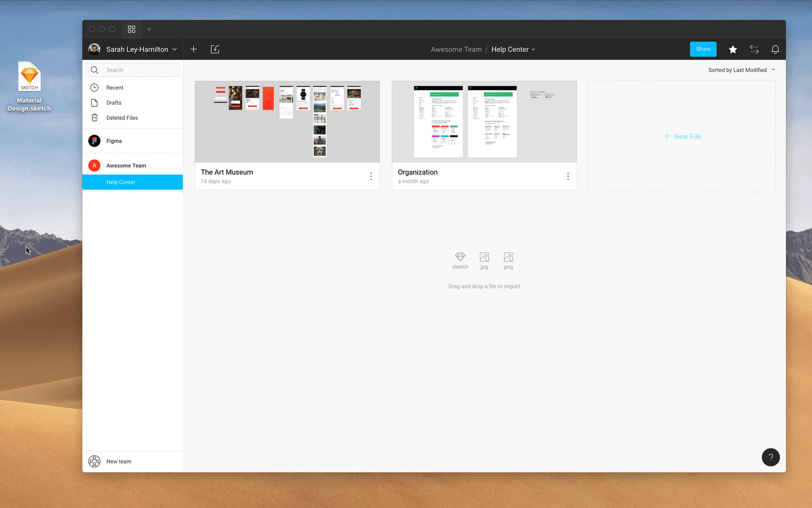Image resolution: width=812 pixels, height=508 pixels.
Task: Open a new tab with plus icon
Action: point(149,29)
